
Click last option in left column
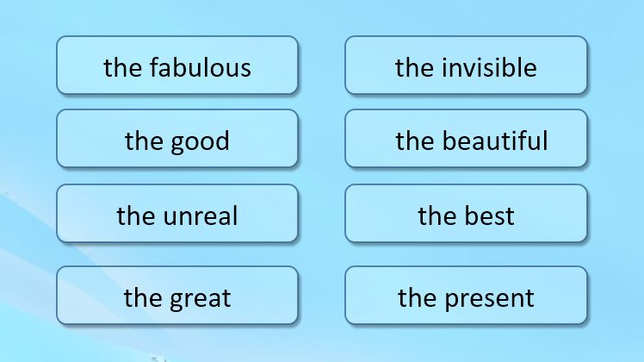pos(177,296)
